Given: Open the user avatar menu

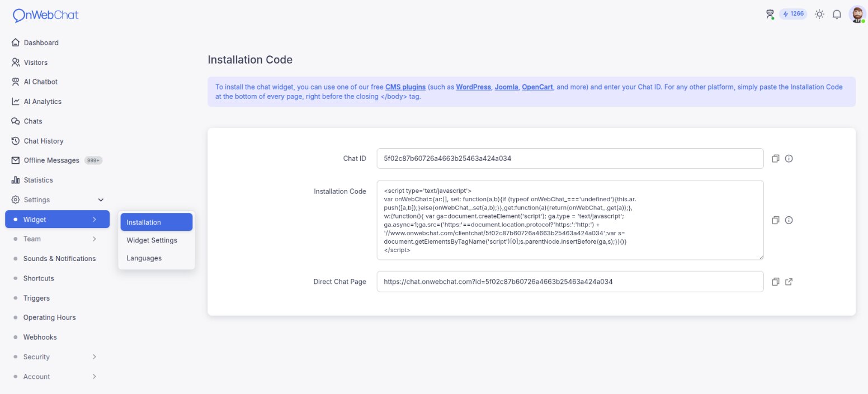Looking at the screenshot, I should (857, 15).
